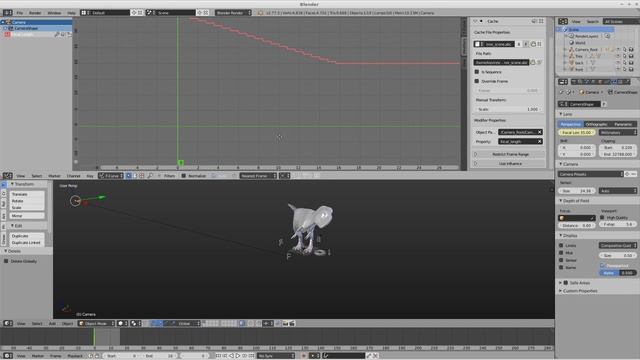This screenshot has width=640, height=360.
Task: Click the sensor Size value field
Action: pos(577,191)
